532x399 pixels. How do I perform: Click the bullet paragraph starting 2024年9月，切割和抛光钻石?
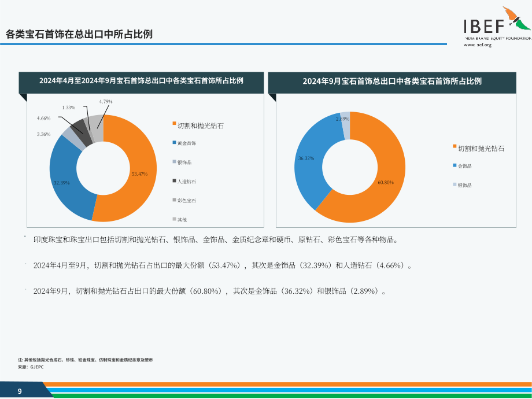210,291
